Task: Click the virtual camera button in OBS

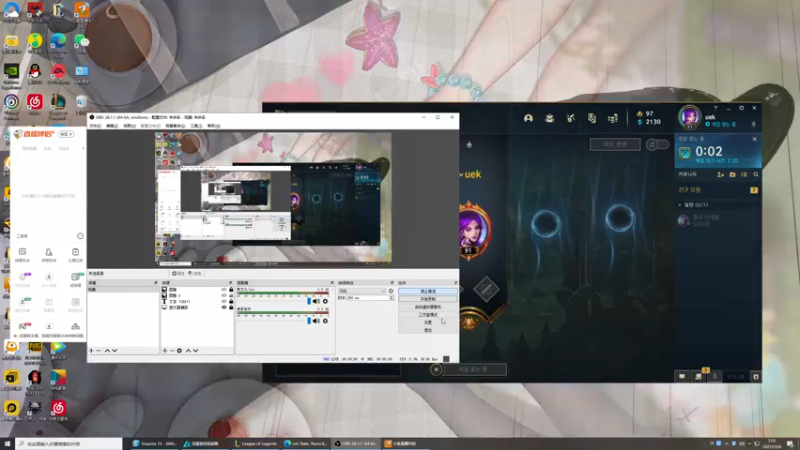Action: click(428, 307)
